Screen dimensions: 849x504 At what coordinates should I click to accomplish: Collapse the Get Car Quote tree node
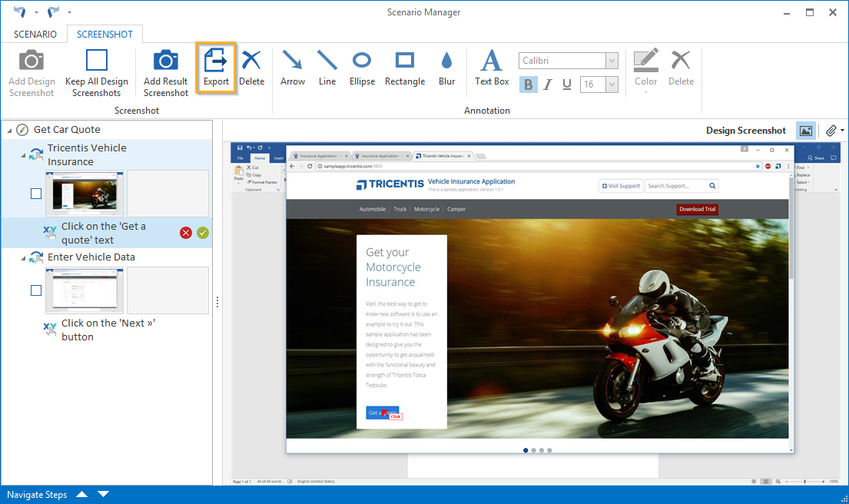(9, 130)
